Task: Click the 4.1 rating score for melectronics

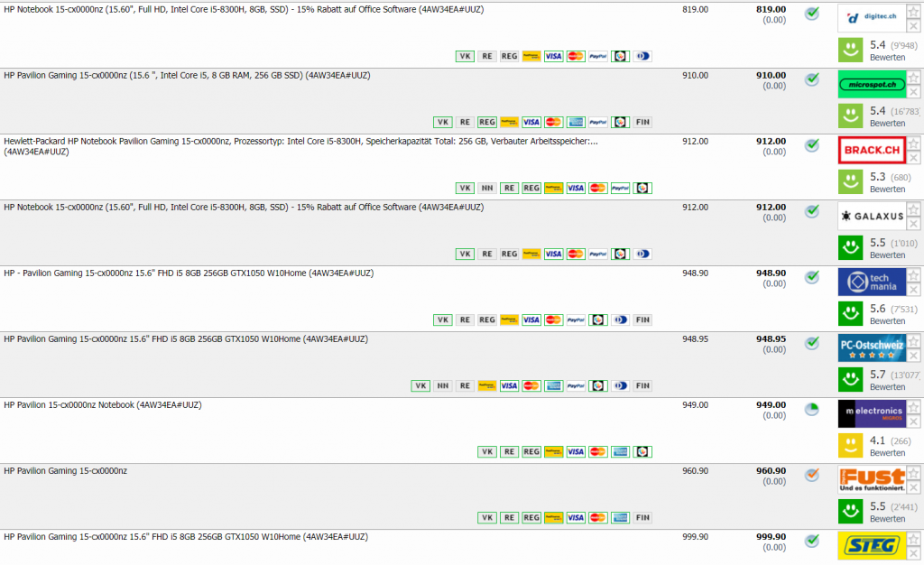Action: click(x=877, y=440)
